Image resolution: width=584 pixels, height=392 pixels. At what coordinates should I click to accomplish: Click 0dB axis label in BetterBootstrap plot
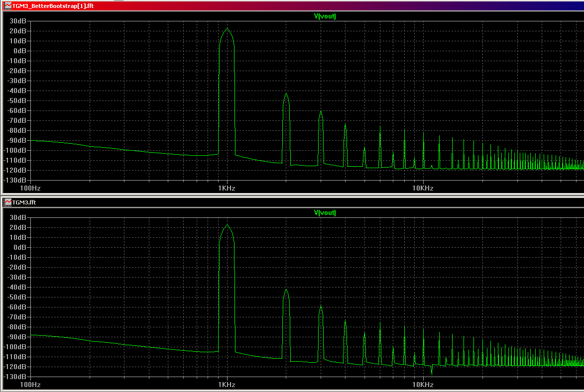pos(20,51)
